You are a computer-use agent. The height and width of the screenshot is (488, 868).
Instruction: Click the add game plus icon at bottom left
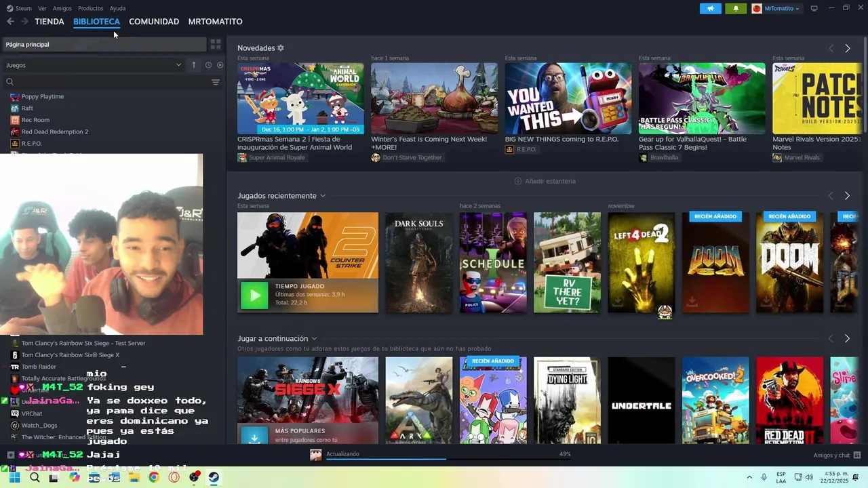pyautogui.click(x=11, y=455)
